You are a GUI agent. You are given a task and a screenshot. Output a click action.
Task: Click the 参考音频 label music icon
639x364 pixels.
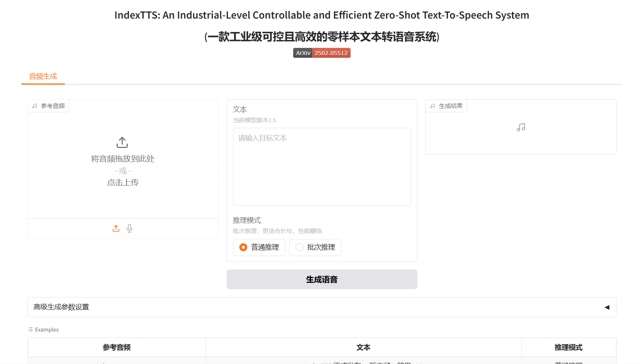click(34, 106)
